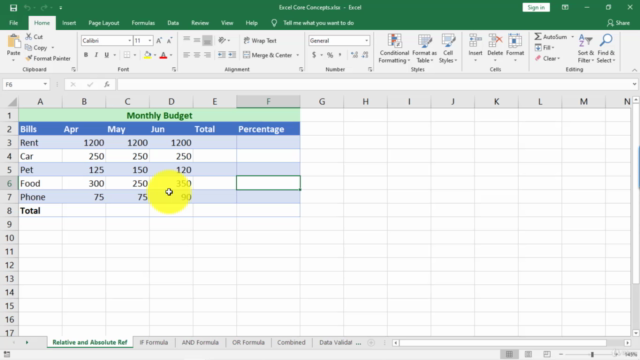The width and height of the screenshot is (640, 360).
Task: Click the Paste clipboard icon
Action: coord(13,42)
